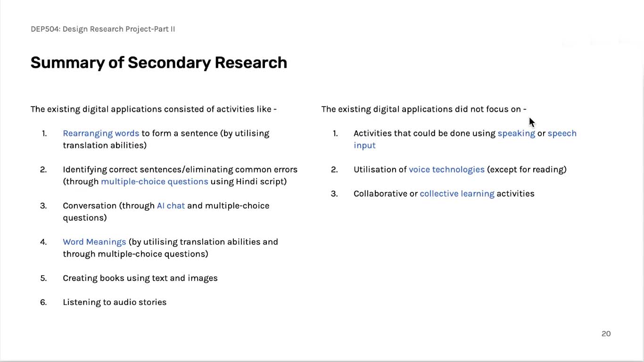Viewport: 644px width, 362px height.
Task: Click the 'AI chat' highlighted text
Action: 171,206
